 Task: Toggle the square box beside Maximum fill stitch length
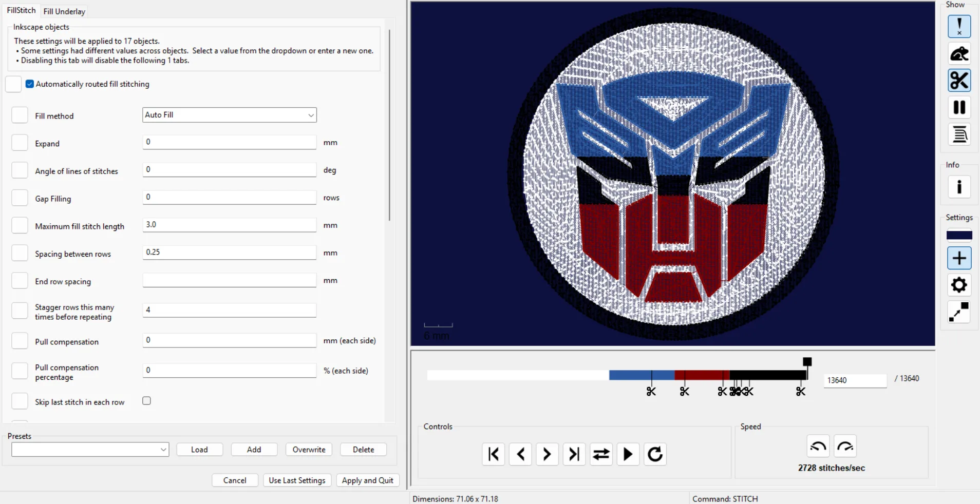click(20, 225)
